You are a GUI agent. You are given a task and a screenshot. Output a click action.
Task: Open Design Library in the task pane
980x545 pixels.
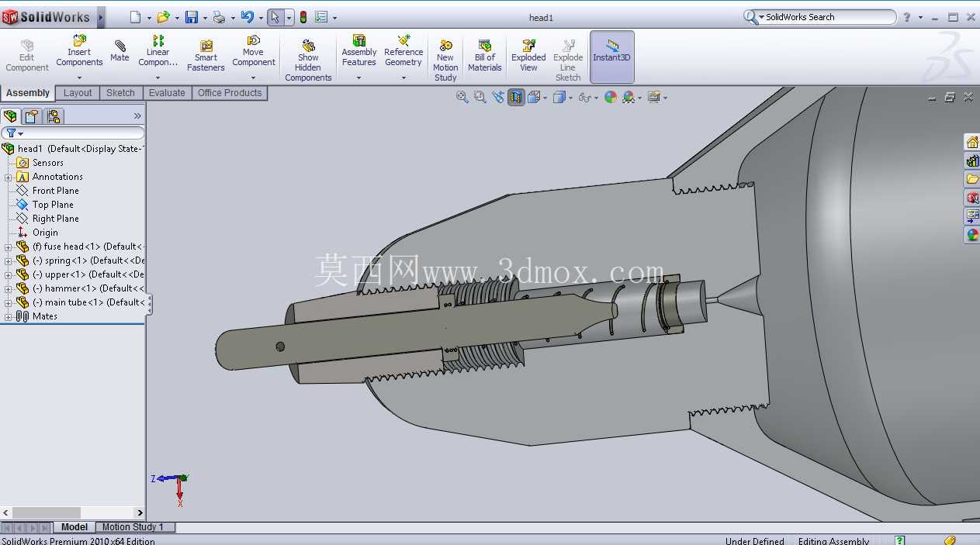click(x=971, y=160)
